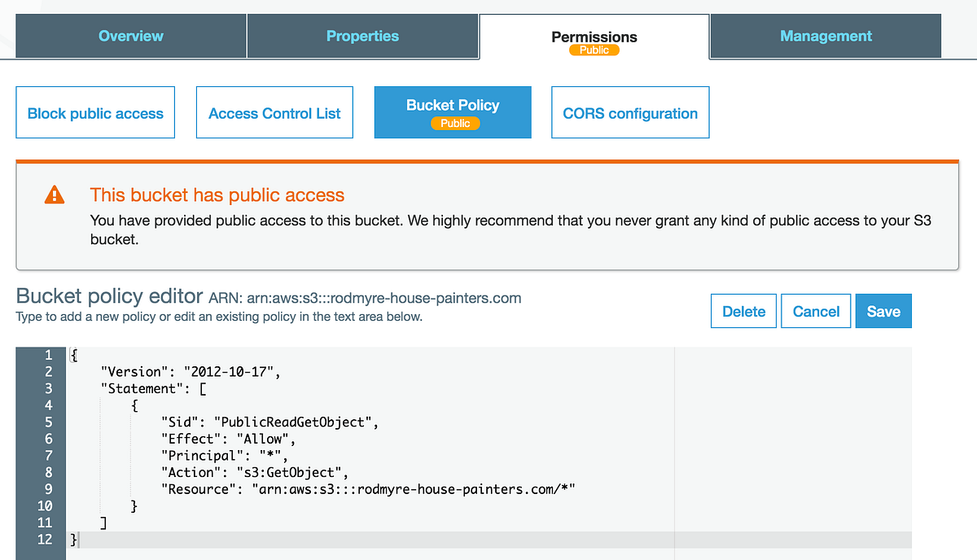Delete the bucket policy
977x560 pixels.
[x=743, y=310]
